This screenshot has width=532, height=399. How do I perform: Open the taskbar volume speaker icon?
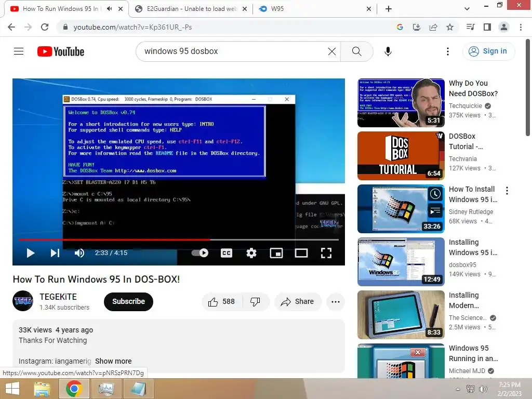coord(483,389)
